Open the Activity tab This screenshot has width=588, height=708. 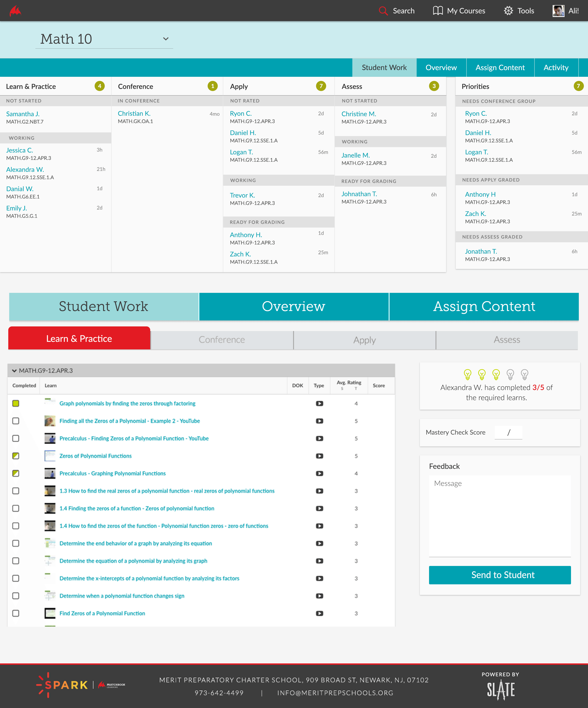pos(556,68)
